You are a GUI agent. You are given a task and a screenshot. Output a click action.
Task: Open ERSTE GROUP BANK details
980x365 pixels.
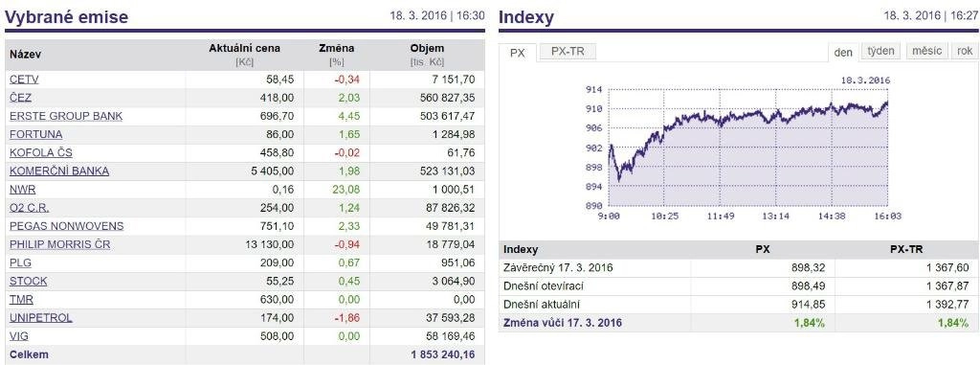(66, 116)
